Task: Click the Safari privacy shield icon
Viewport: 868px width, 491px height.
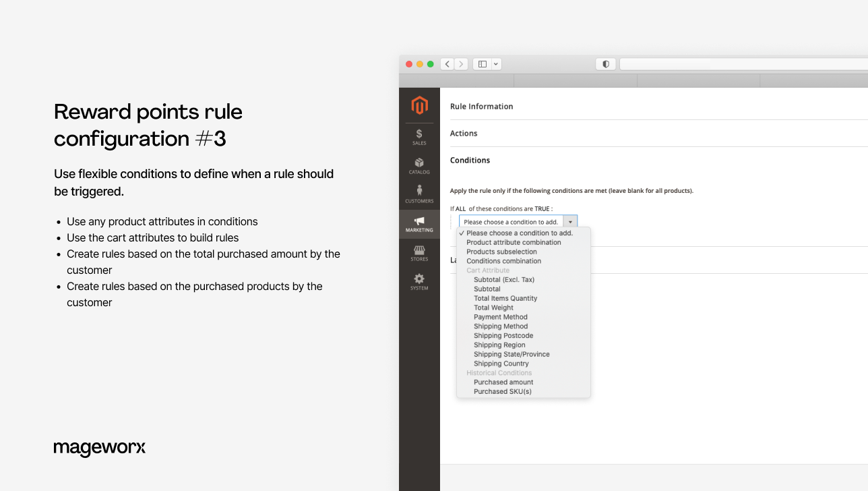Action: point(604,63)
